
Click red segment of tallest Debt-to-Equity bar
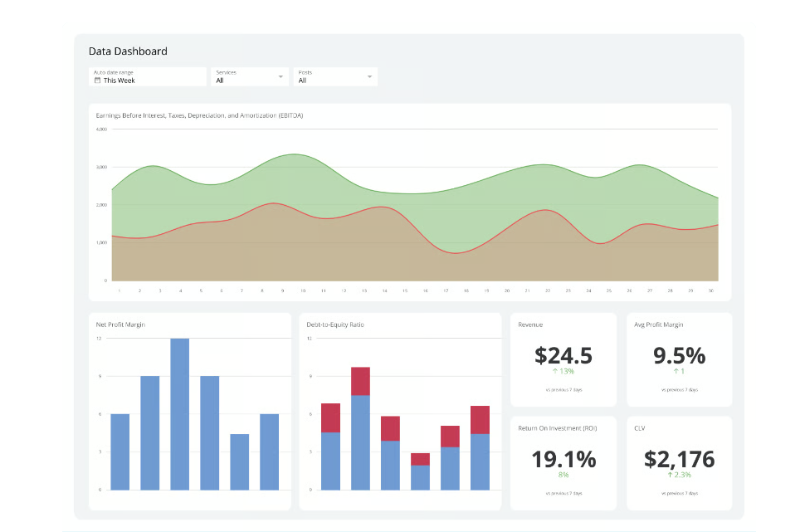(x=360, y=381)
